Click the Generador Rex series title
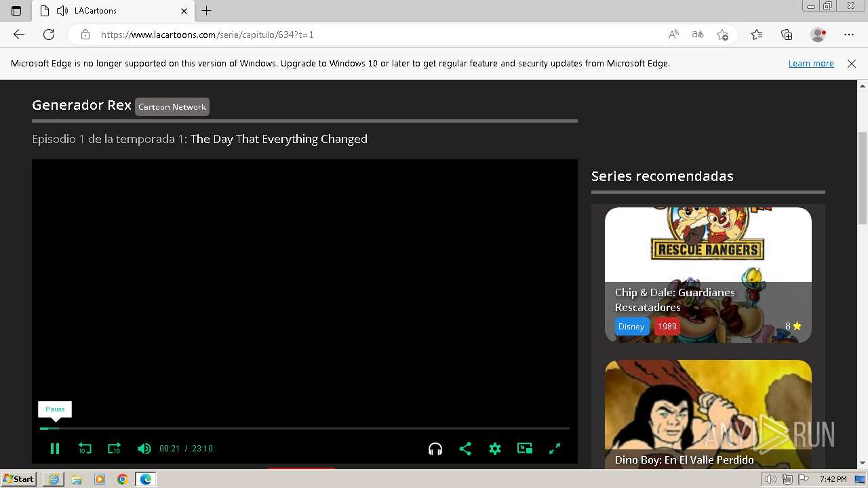This screenshot has width=868, height=488. (x=81, y=105)
